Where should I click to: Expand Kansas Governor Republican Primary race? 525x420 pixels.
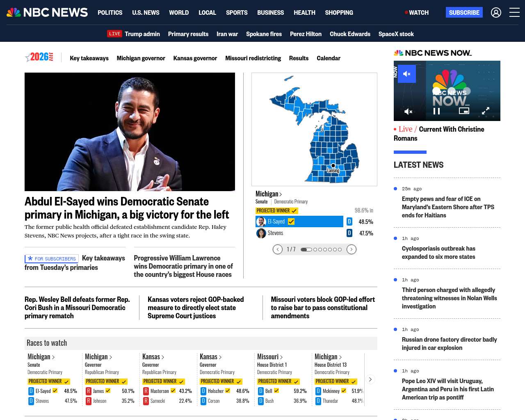pos(153,357)
